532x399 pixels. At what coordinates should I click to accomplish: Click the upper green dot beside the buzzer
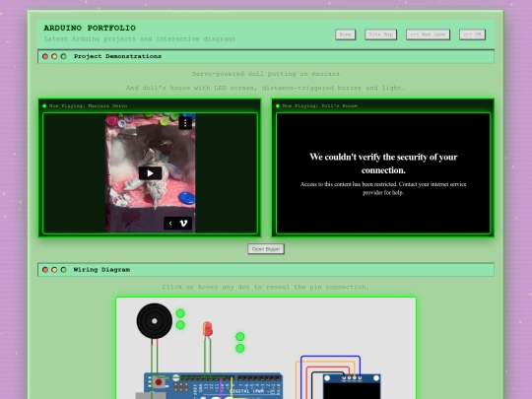click(180, 313)
